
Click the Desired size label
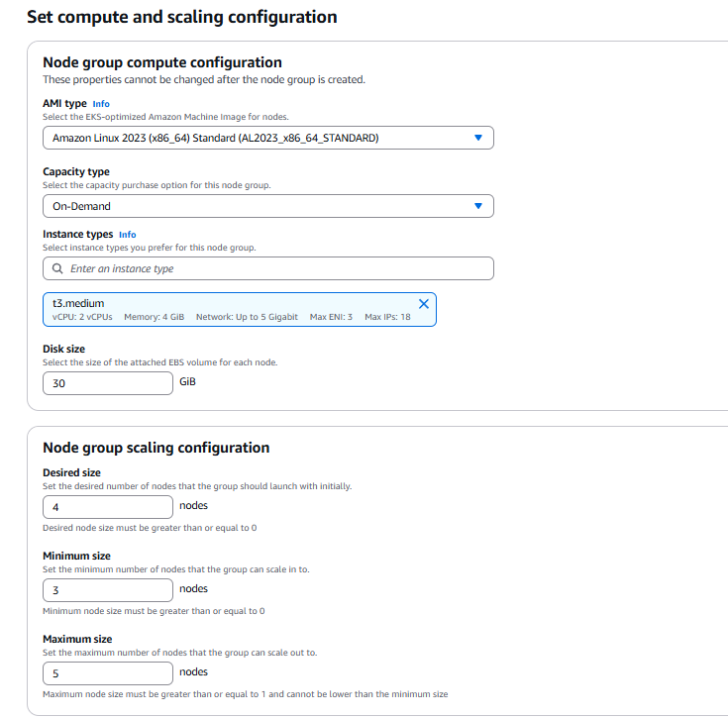click(x=71, y=472)
